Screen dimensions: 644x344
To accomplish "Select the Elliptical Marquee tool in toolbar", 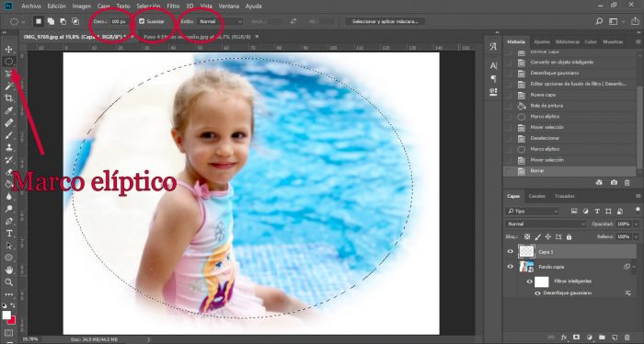I will [8, 62].
